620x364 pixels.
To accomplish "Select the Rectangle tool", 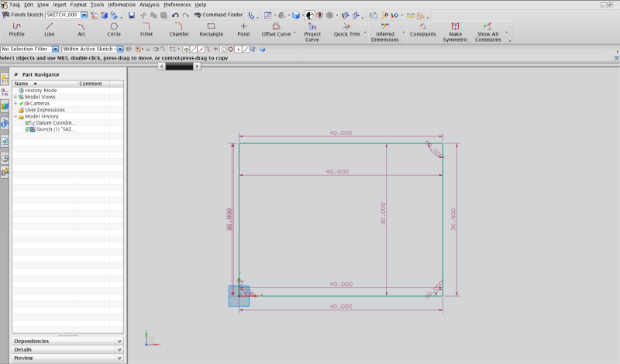I will click(x=211, y=30).
